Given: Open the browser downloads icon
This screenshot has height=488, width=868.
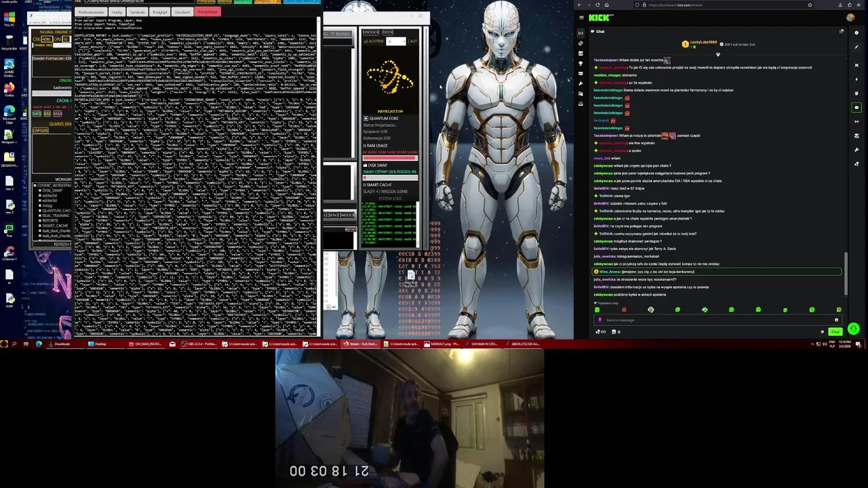Looking at the screenshot, I should tap(840, 5).
